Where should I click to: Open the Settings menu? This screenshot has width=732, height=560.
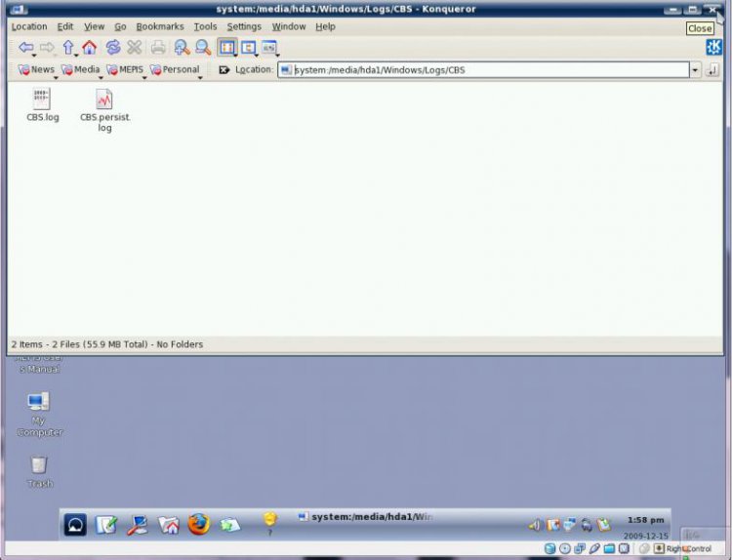coord(244,26)
